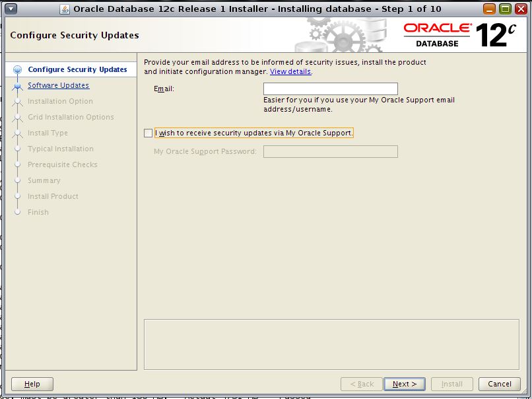Click in the Email input field
Image resolution: width=532 pixels, height=399 pixels.
(331, 89)
